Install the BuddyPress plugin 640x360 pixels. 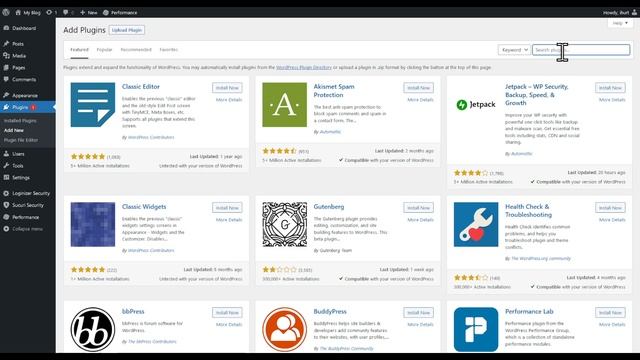pyautogui.click(x=419, y=313)
